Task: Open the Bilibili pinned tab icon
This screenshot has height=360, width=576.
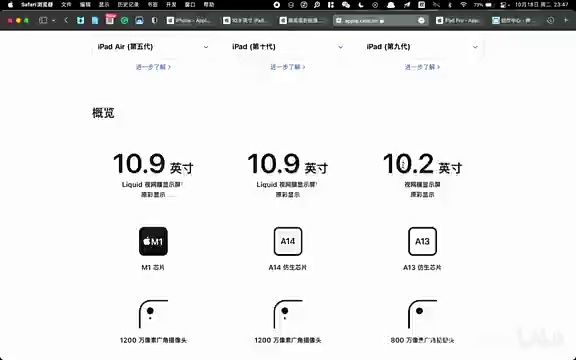Action: pos(80,21)
